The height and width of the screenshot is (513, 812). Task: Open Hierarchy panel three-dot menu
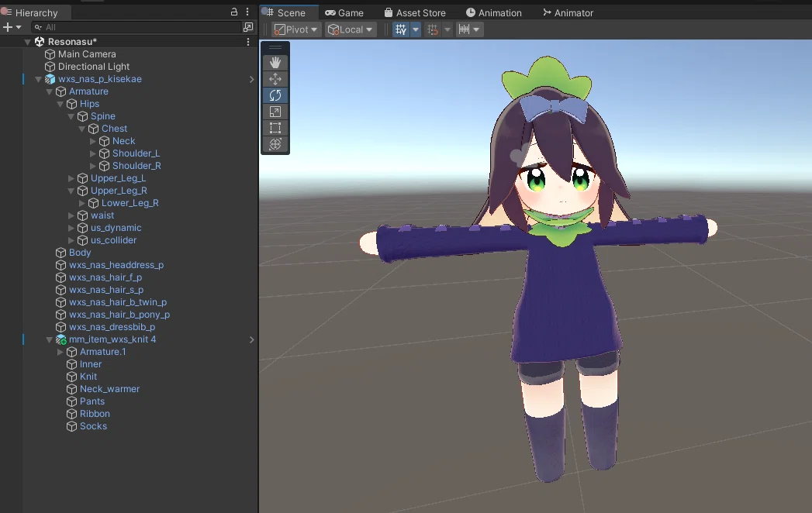tap(247, 12)
